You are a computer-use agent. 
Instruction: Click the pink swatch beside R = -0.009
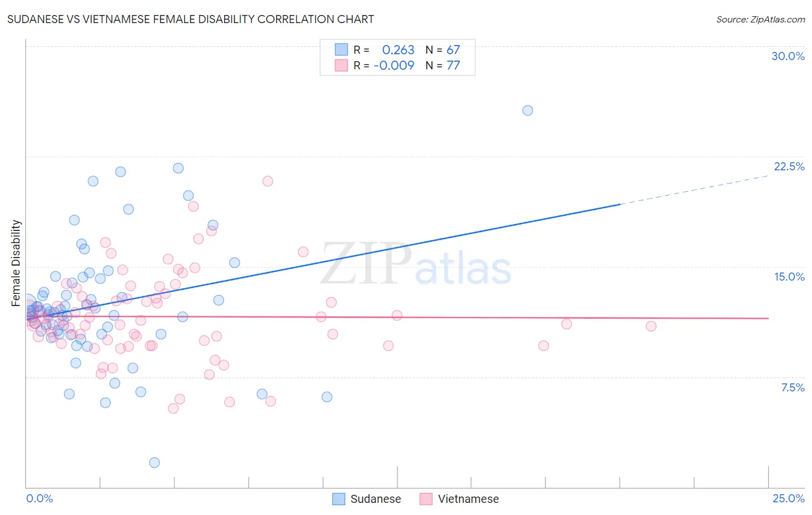(341, 65)
